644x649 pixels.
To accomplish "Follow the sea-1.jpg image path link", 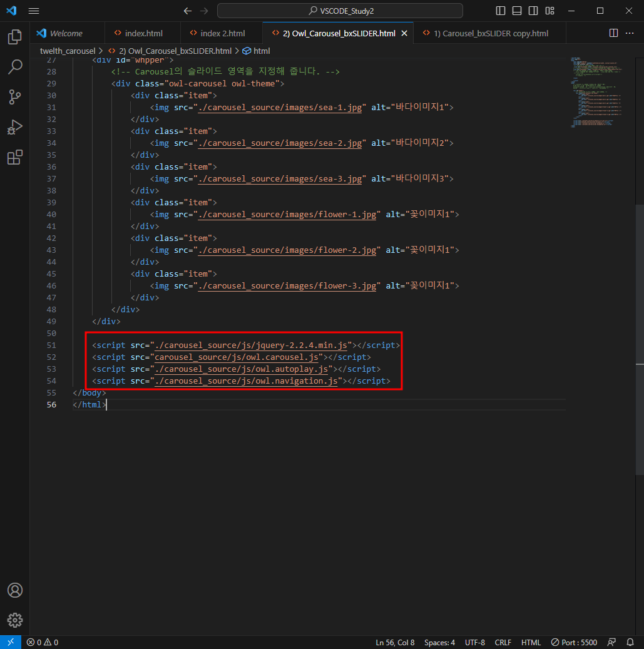I will tap(280, 108).
